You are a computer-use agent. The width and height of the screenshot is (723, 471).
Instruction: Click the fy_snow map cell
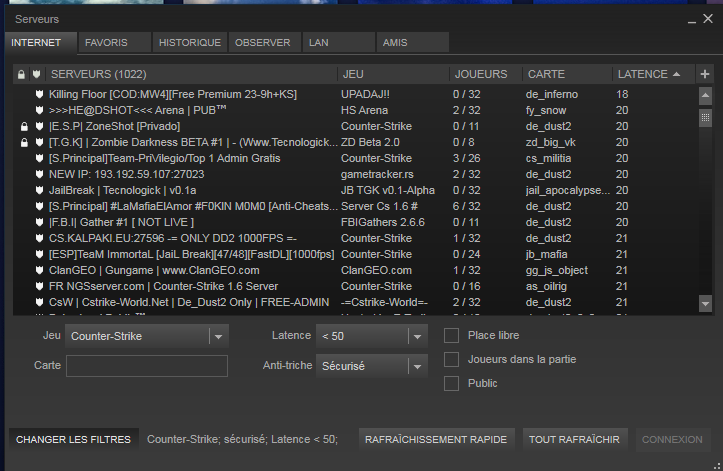546,110
